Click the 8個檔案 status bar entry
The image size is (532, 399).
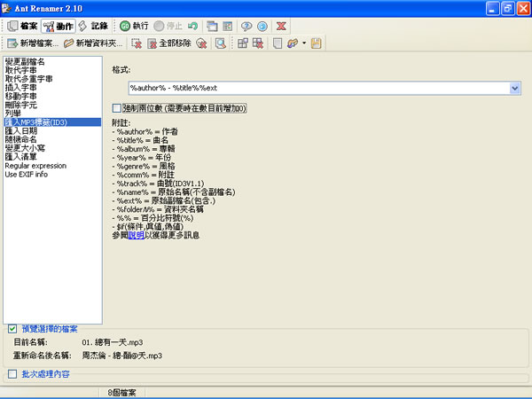coord(121,393)
